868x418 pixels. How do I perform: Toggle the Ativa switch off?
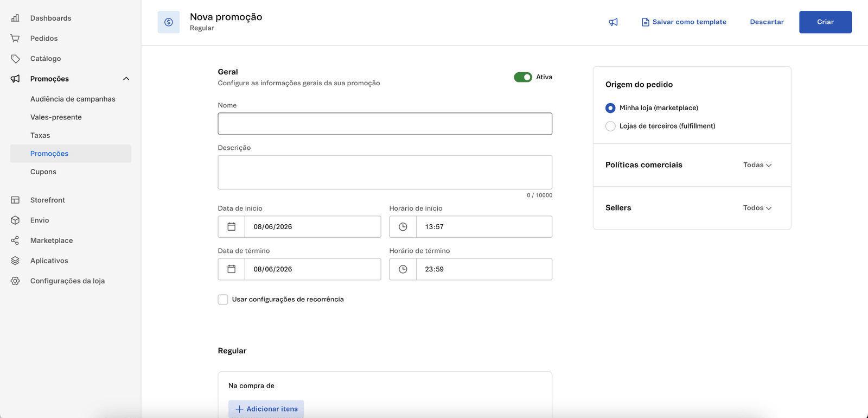tap(523, 77)
